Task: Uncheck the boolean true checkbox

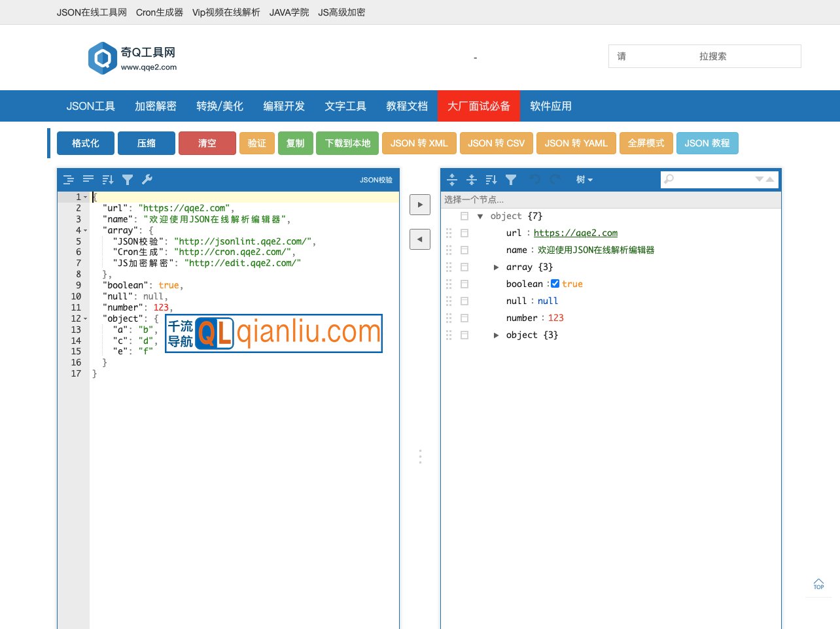Action: click(555, 284)
